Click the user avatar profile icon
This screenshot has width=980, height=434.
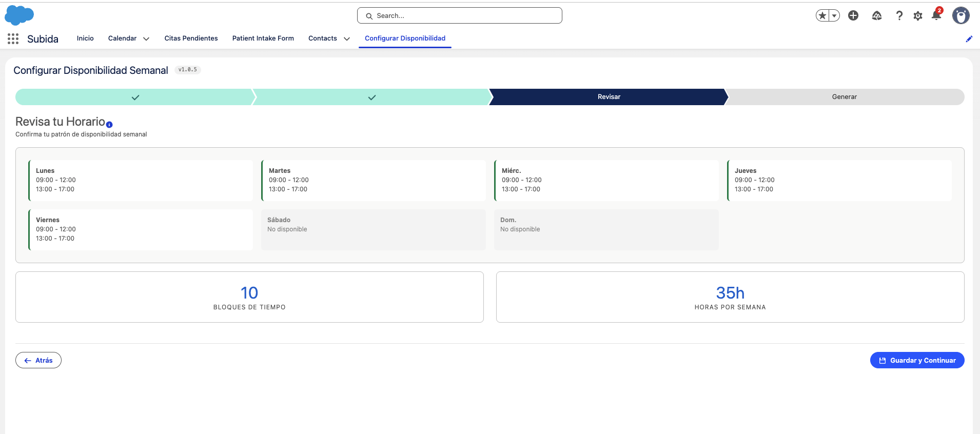pyautogui.click(x=961, y=15)
